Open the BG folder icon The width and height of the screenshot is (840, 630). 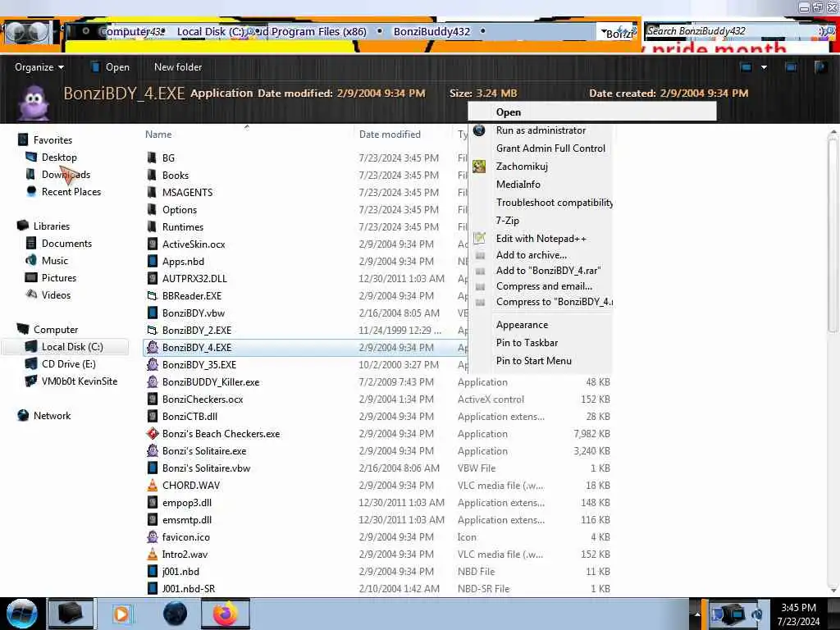pyautogui.click(x=152, y=158)
